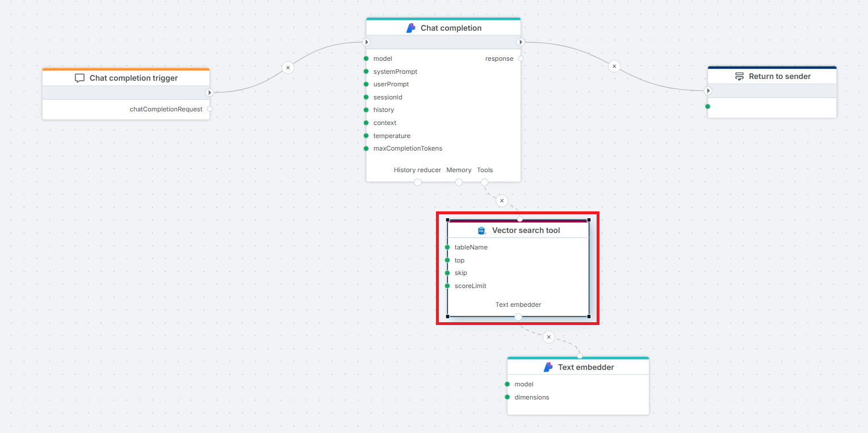Click the scoreLimit input port
868x433 pixels.
[447, 286]
